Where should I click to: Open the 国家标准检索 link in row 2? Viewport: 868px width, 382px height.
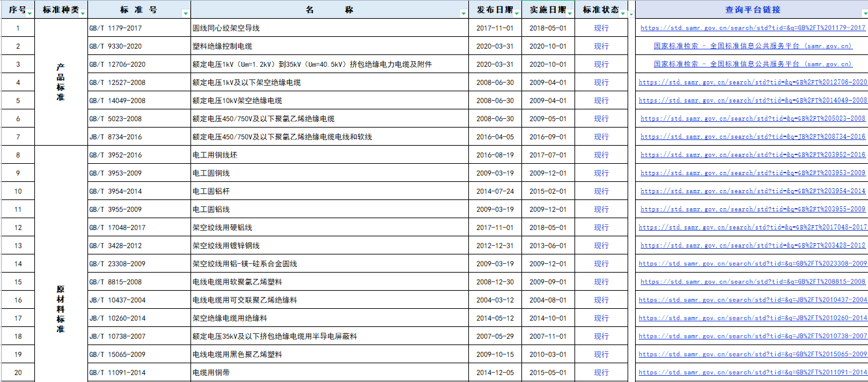pos(752,46)
